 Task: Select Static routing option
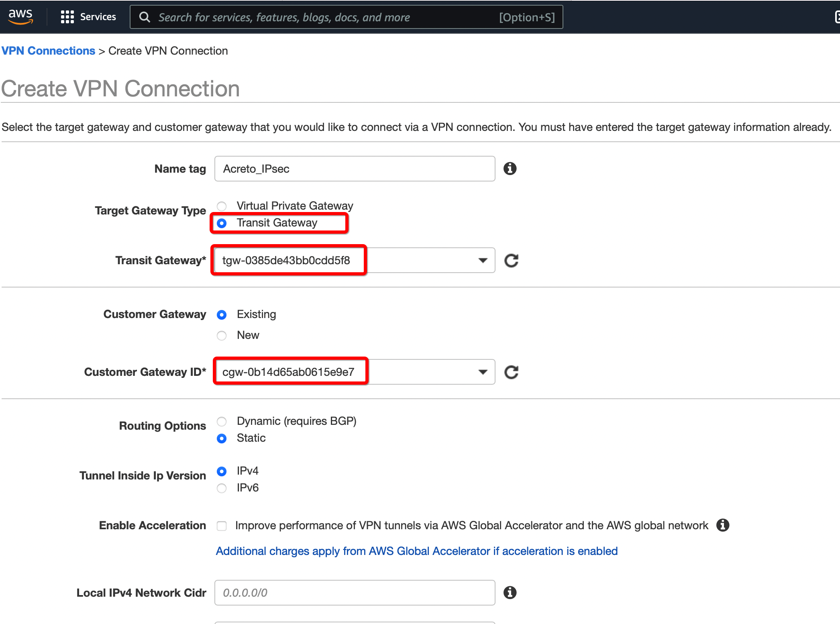coord(222,438)
